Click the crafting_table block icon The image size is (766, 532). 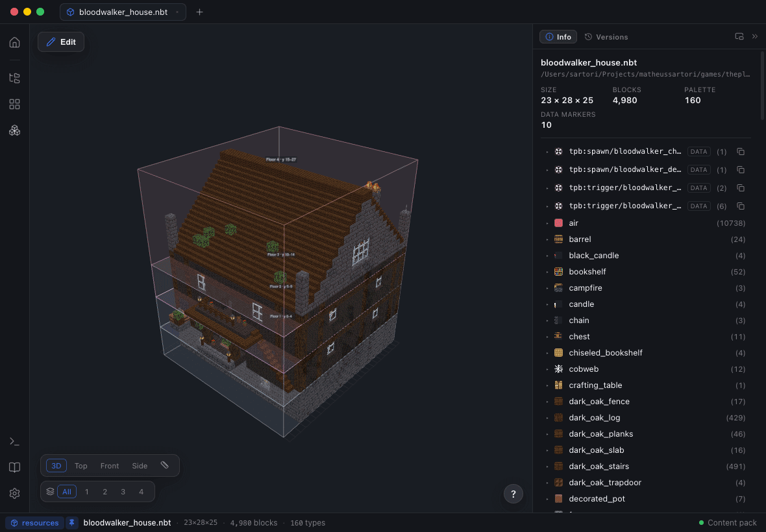[558, 385]
